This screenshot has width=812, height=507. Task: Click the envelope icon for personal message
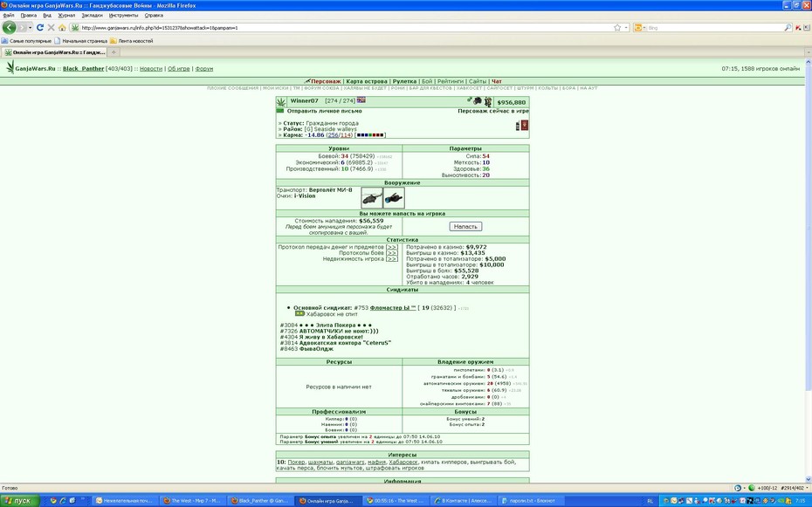[280, 111]
